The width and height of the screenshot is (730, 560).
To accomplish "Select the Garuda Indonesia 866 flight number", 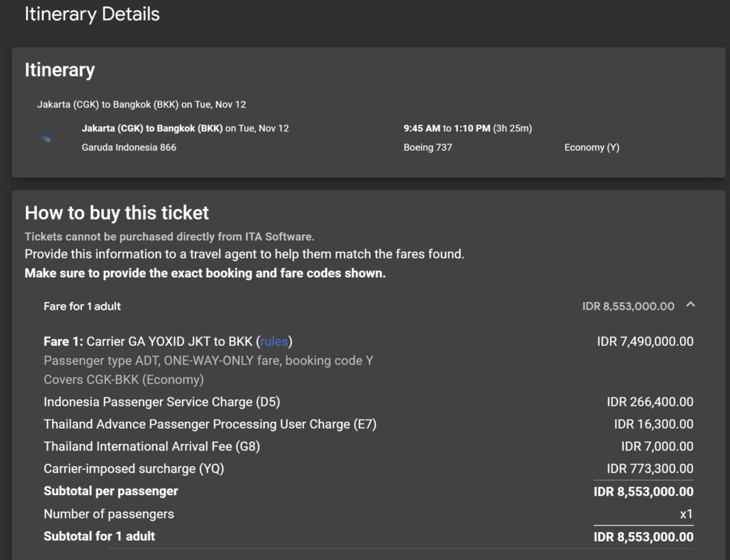I will (129, 147).
